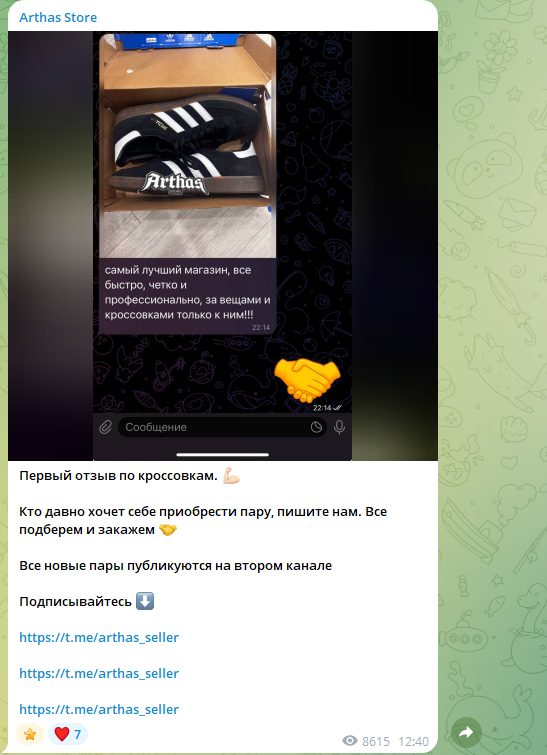Open the third arthas_seller link
The height and width of the screenshot is (755, 547).
click(x=99, y=709)
